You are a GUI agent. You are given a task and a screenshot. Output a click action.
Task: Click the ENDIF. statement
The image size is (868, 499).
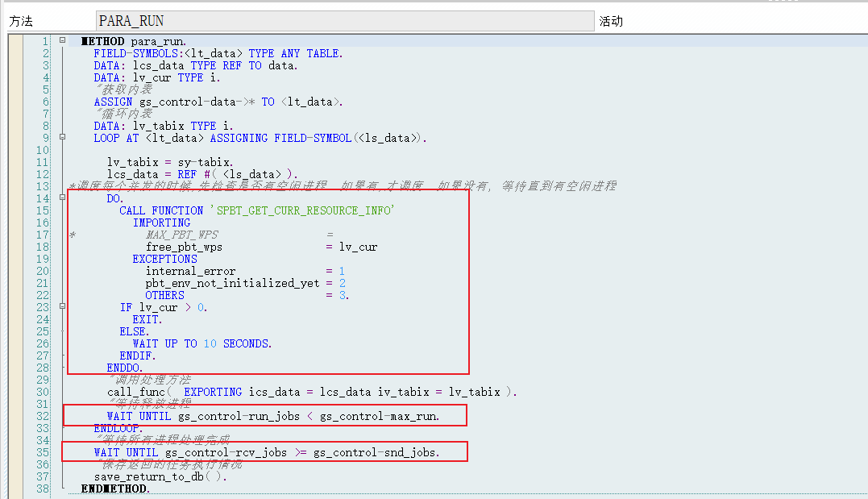click(137, 356)
